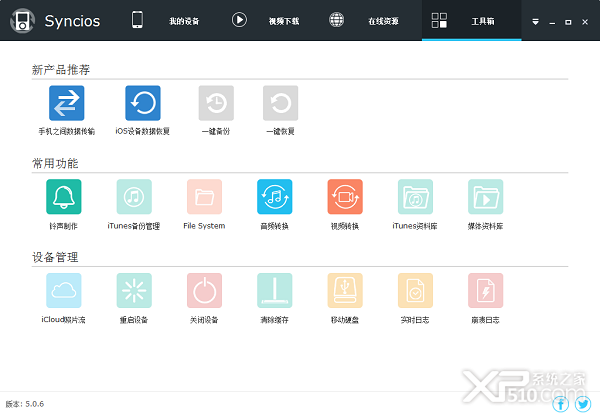600x417 pixels.
Task: Minimize the Syncios window
Action: click(x=552, y=22)
